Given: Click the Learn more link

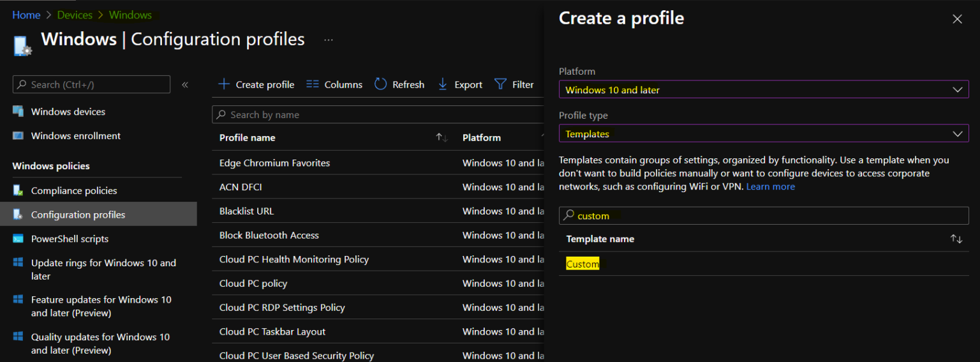Looking at the screenshot, I should [770, 186].
